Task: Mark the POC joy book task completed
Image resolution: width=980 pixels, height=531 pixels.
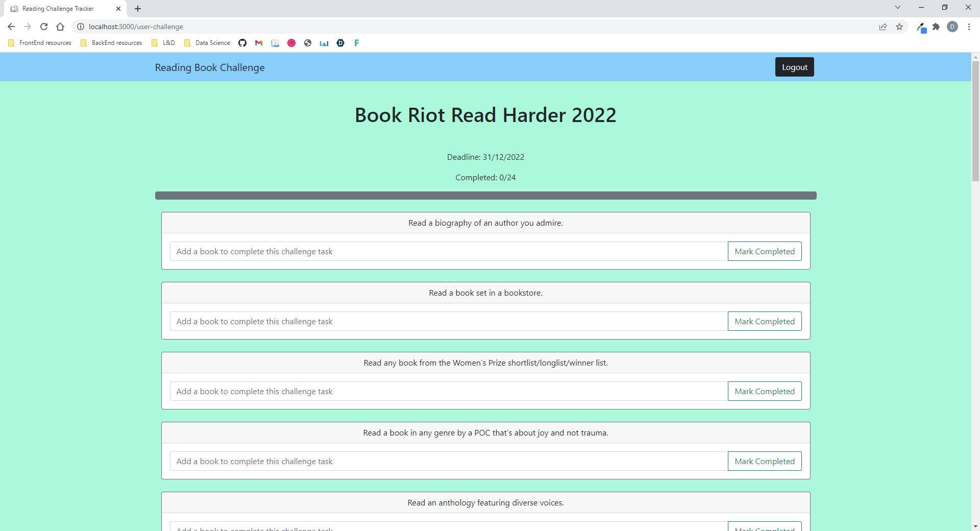Action: click(765, 461)
